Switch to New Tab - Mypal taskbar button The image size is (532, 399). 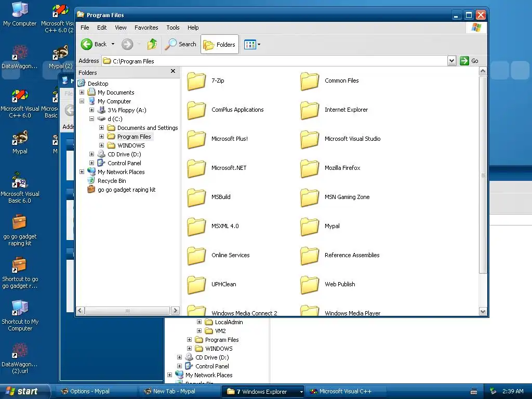tap(180, 392)
